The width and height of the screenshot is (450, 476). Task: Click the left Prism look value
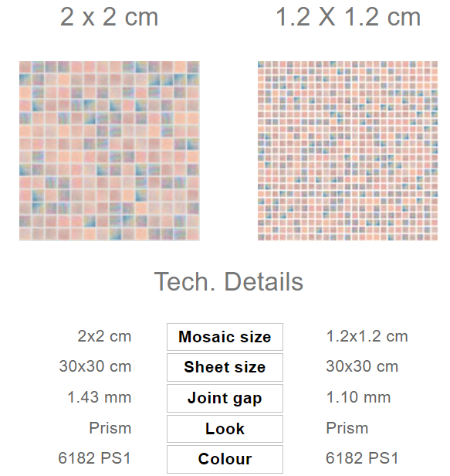point(110,428)
